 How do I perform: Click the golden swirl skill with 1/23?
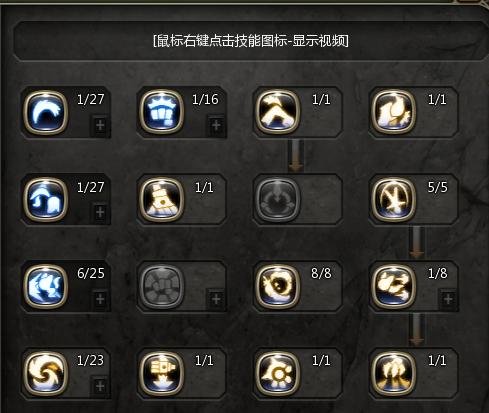point(46,373)
